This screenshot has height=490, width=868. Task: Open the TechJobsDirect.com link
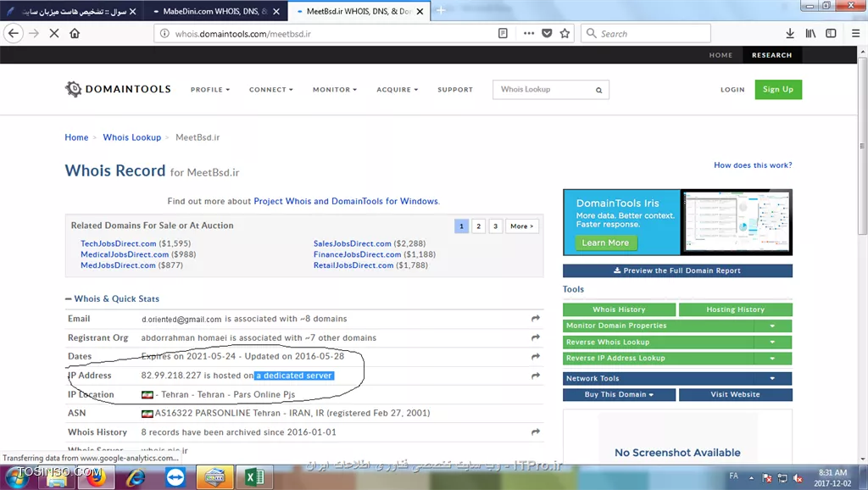tap(119, 243)
